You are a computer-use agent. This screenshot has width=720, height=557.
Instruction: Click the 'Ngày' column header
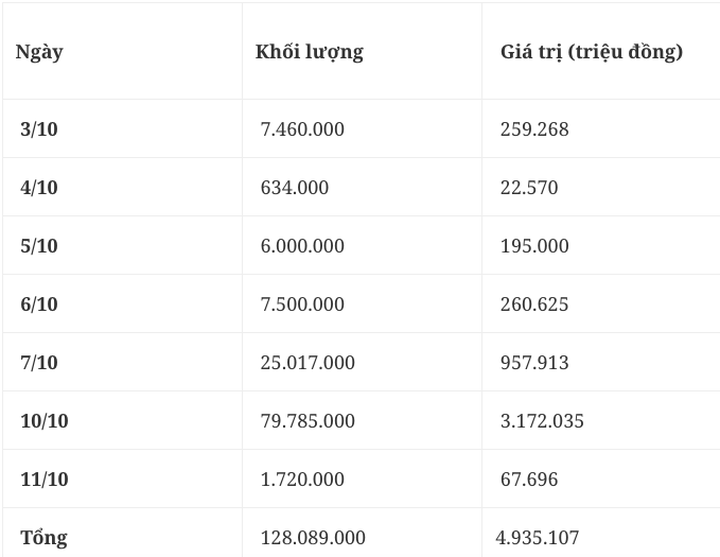39,52
